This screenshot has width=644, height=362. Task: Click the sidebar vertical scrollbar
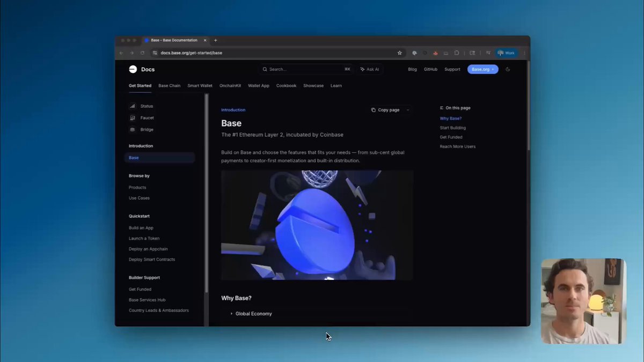pos(206,193)
